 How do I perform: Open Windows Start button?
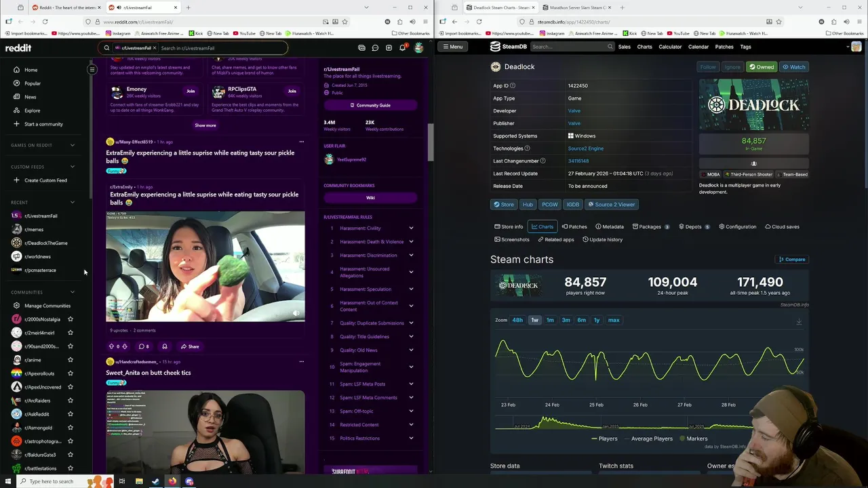8,482
